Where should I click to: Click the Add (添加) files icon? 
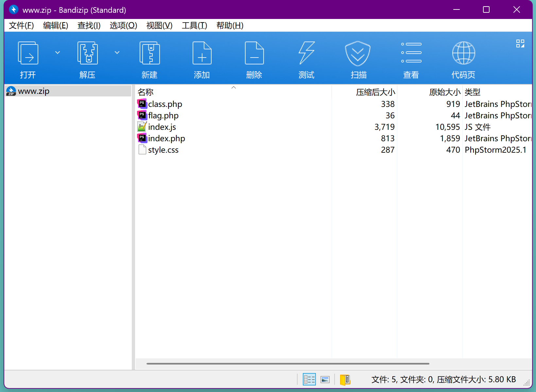pyautogui.click(x=202, y=54)
